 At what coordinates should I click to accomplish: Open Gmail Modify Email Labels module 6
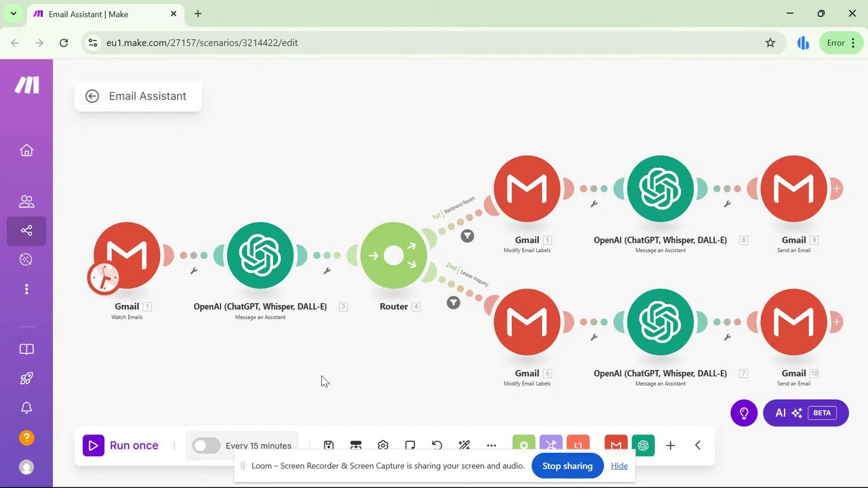pos(527,323)
